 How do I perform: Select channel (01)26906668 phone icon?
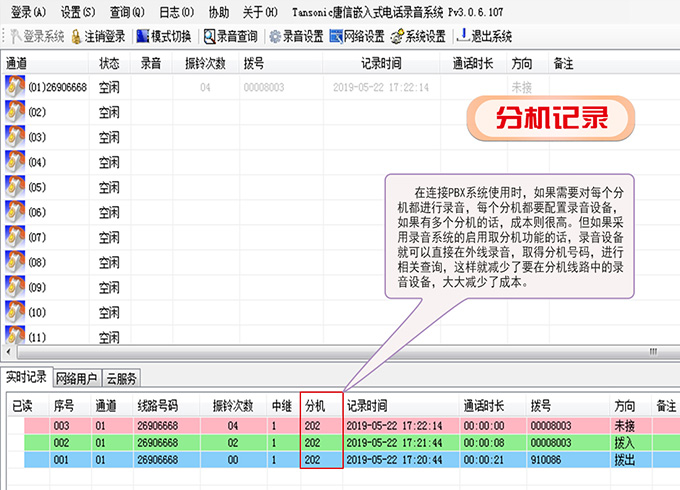(x=15, y=87)
